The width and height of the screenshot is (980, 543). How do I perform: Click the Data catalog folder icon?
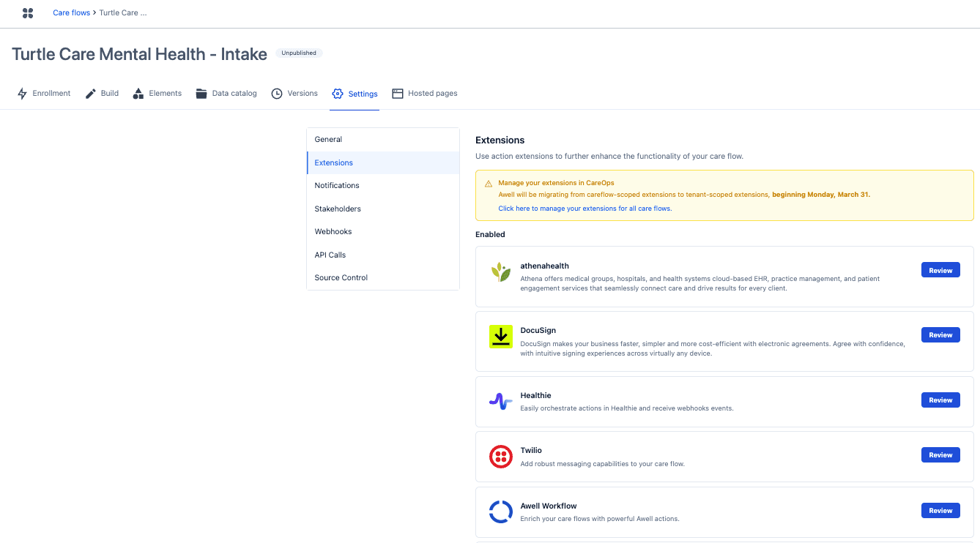201,94
